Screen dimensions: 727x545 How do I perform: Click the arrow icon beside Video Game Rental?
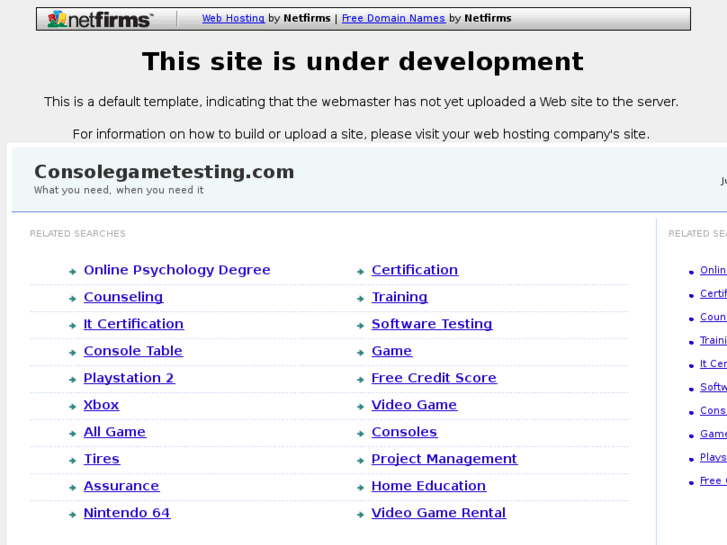pyautogui.click(x=360, y=514)
